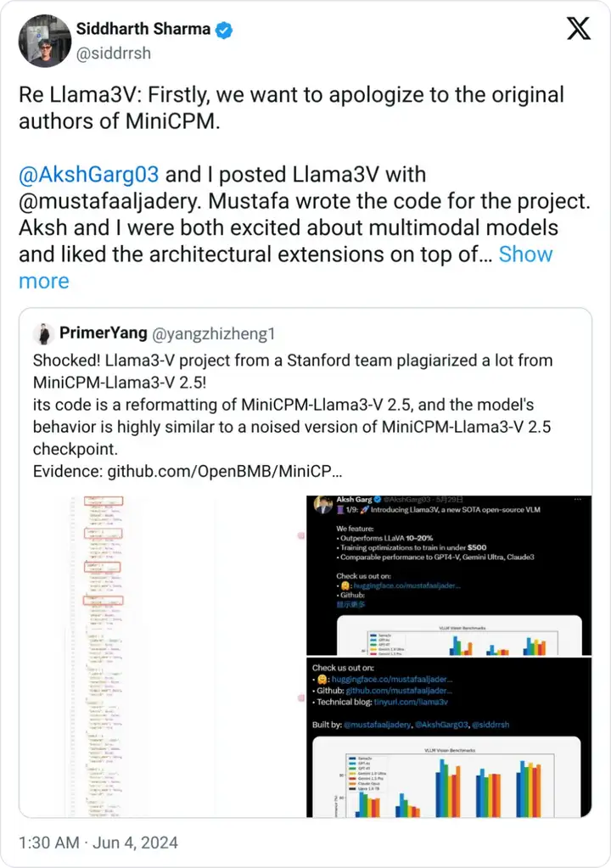Open Siddharth Sharma's profile picture

coord(45,41)
